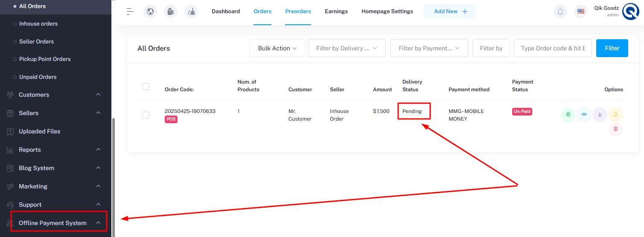The image size is (644, 237).
Task: Click the Reports chart icon
Action: click(x=11, y=150)
